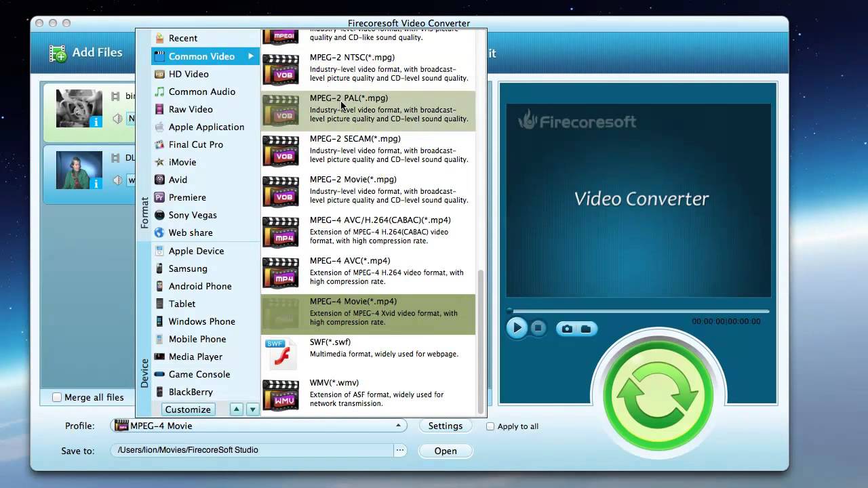Tick the Apply to all checkbox
The image size is (868, 488).
point(490,426)
